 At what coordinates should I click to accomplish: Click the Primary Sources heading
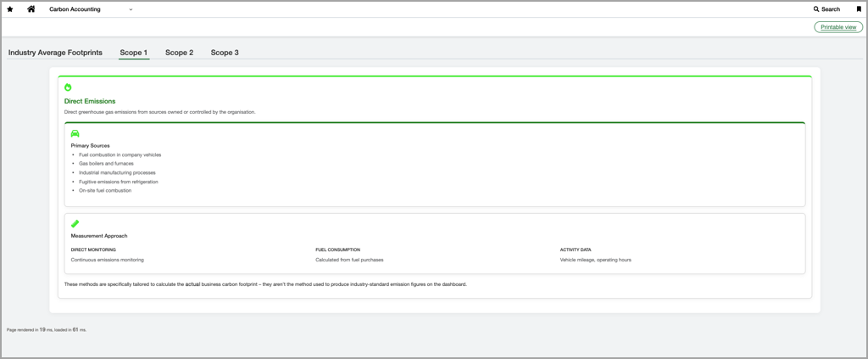(90, 146)
